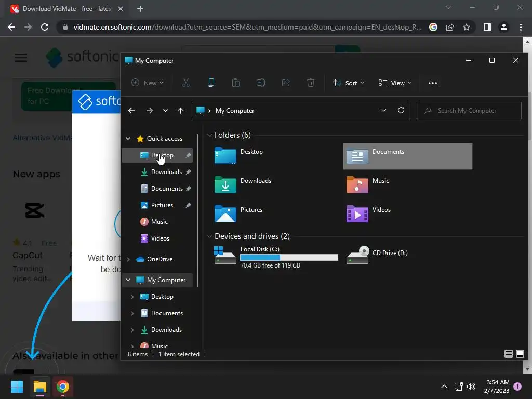Select Local Disk (C:) drive

point(276,257)
